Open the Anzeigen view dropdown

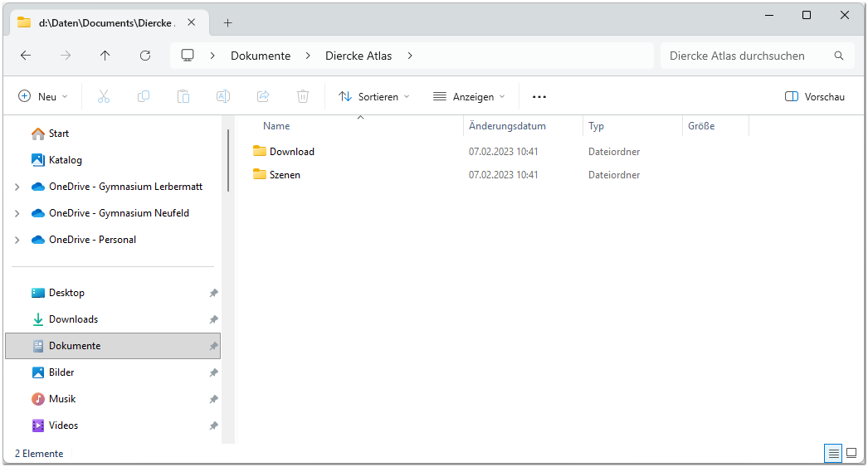point(469,97)
